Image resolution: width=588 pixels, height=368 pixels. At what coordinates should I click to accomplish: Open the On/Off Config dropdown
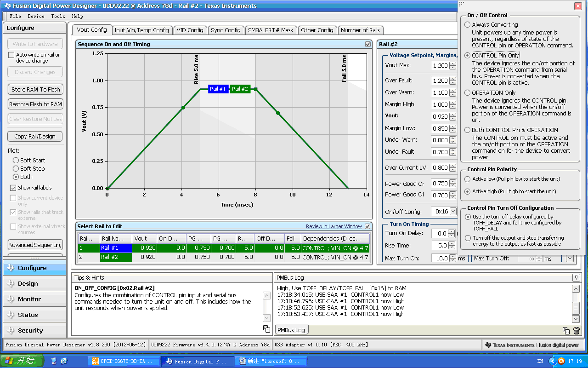click(453, 212)
